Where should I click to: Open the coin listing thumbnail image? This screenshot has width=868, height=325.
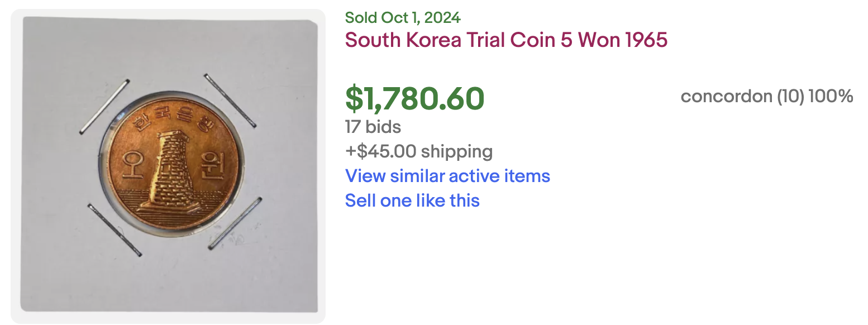[168, 166]
